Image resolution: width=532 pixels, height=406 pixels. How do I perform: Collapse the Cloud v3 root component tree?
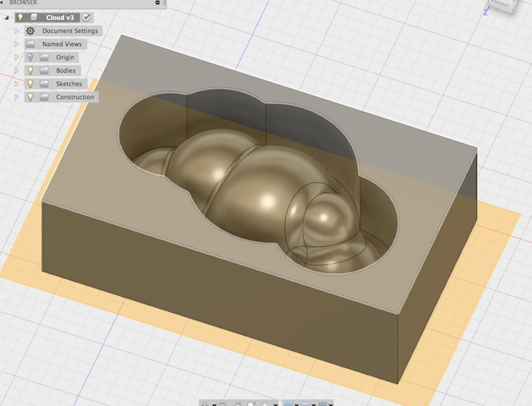coord(7,18)
